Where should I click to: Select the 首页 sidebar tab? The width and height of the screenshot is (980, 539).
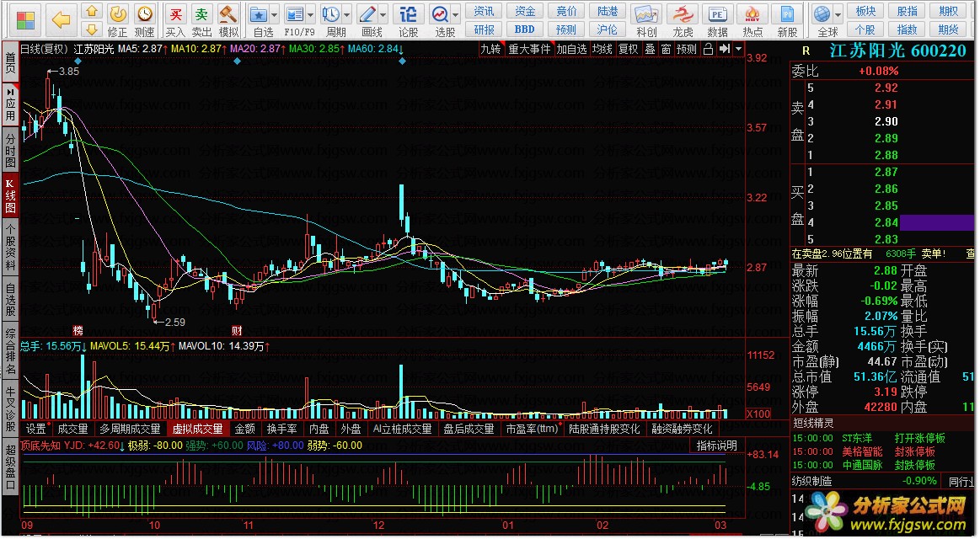click(x=10, y=63)
